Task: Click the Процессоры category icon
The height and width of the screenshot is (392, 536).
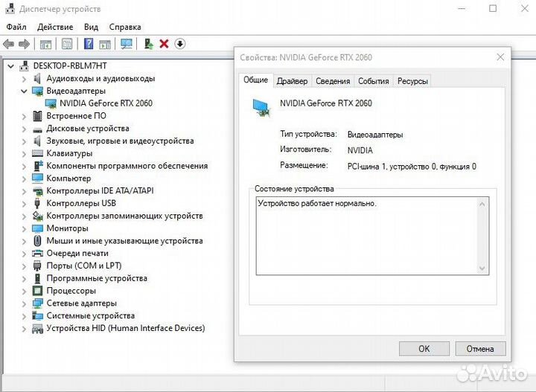Action: tap(37, 291)
